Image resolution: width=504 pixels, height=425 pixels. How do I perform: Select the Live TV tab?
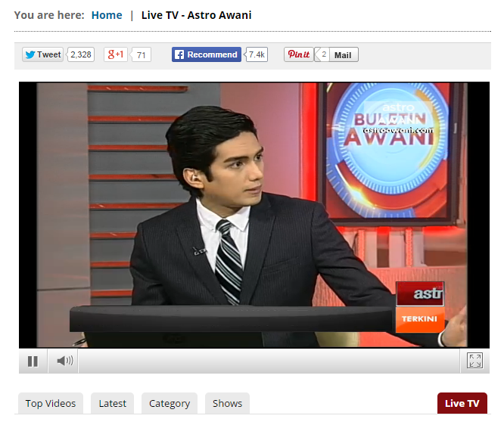coord(462,403)
